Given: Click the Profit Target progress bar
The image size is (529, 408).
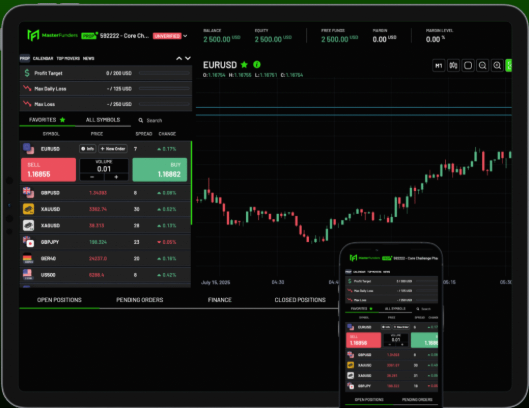Looking at the screenshot, I should click(164, 73).
